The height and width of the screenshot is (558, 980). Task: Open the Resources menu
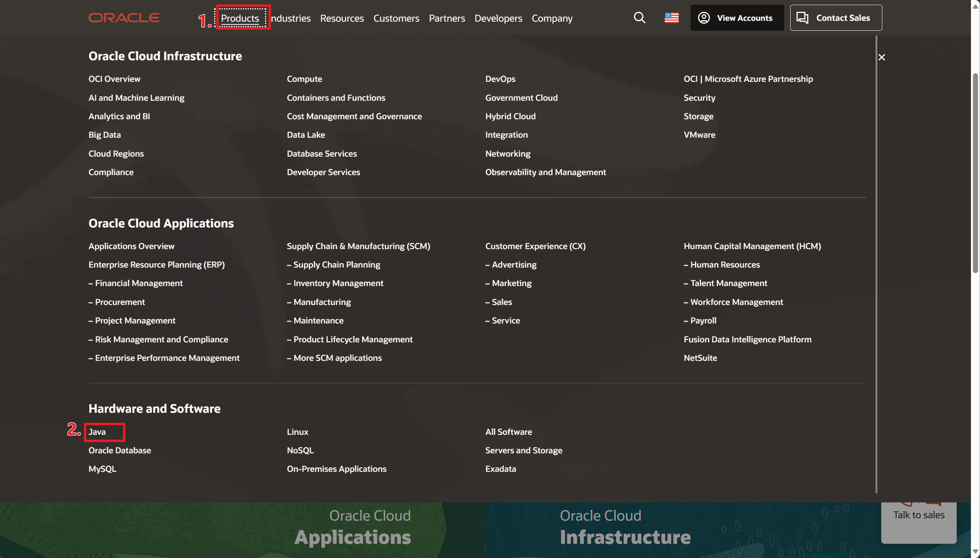(x=342, y=18)
